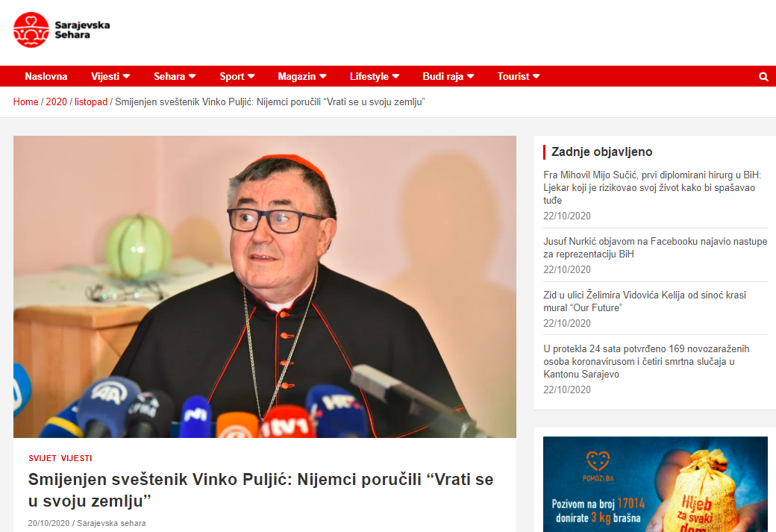The height and width of the screenshot is (532, 776).
Task: Expand the Budi raja menu
Action: pyautogui.click(x=448, y=76)
